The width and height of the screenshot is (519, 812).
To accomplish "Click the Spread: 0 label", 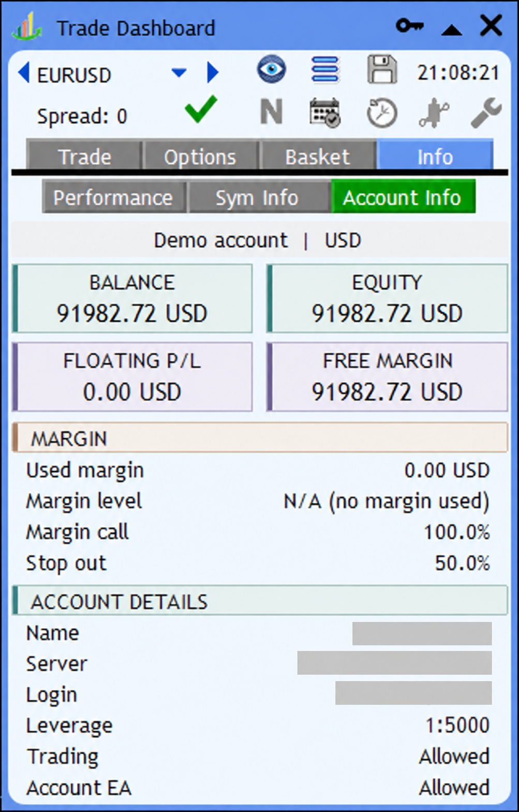I will [x=82, y=117].
